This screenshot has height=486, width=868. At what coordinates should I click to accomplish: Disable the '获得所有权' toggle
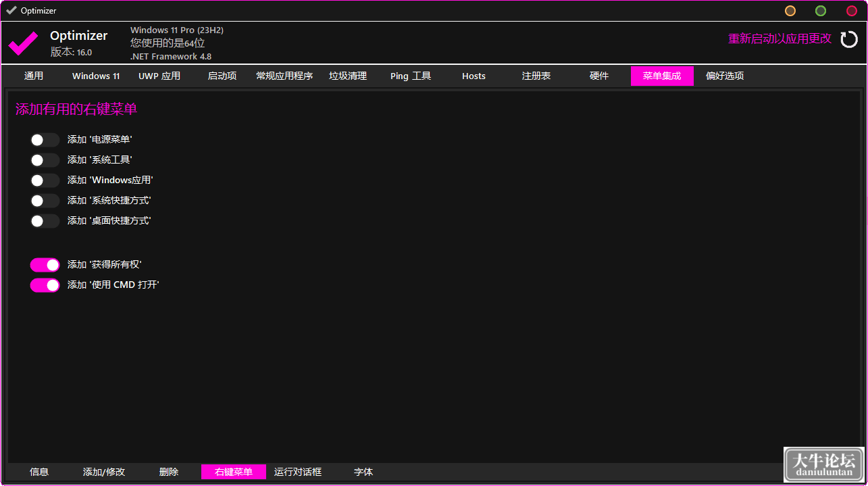pos(45,265)
